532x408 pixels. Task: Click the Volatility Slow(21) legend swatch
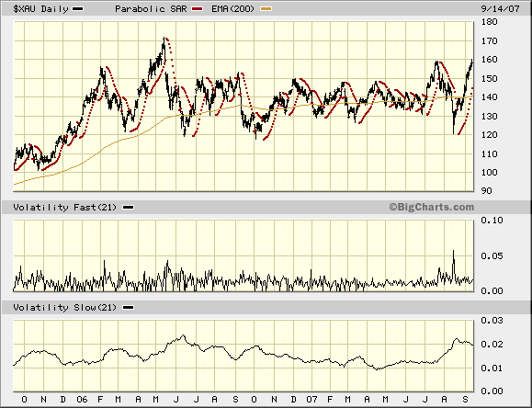(129, 308)
